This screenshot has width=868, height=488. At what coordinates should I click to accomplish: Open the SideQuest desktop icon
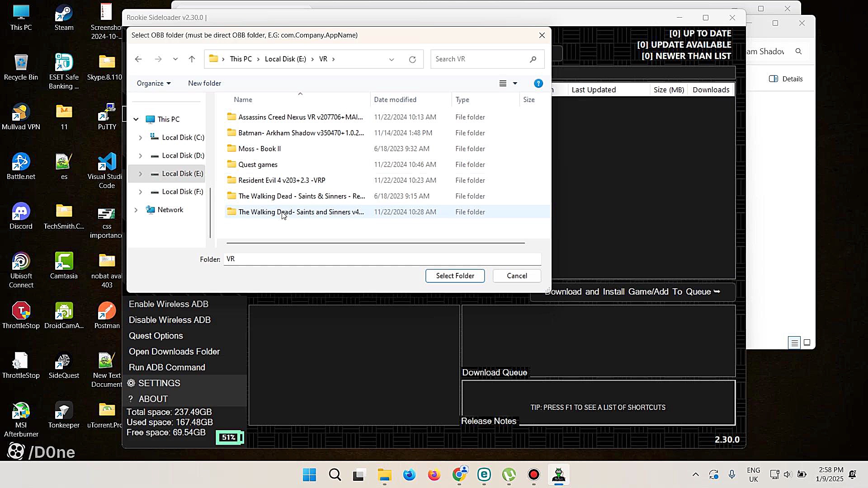click(64, 366)
